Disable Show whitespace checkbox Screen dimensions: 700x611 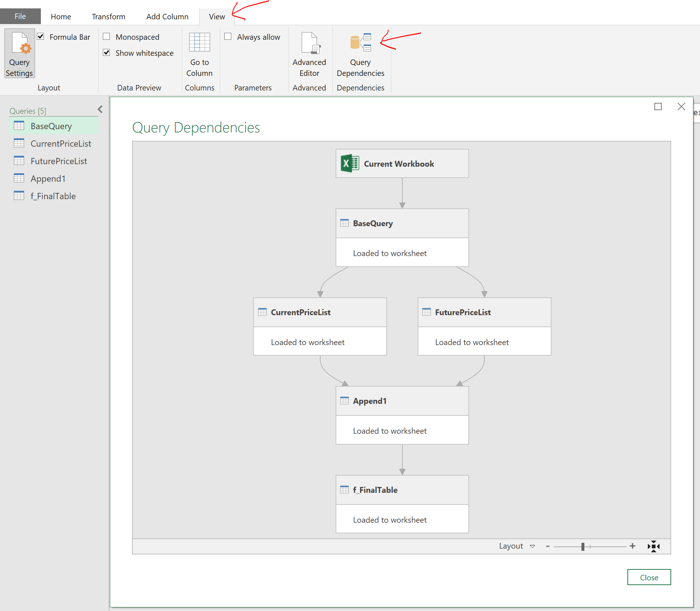pyautogui.click(x=107, y=53)
